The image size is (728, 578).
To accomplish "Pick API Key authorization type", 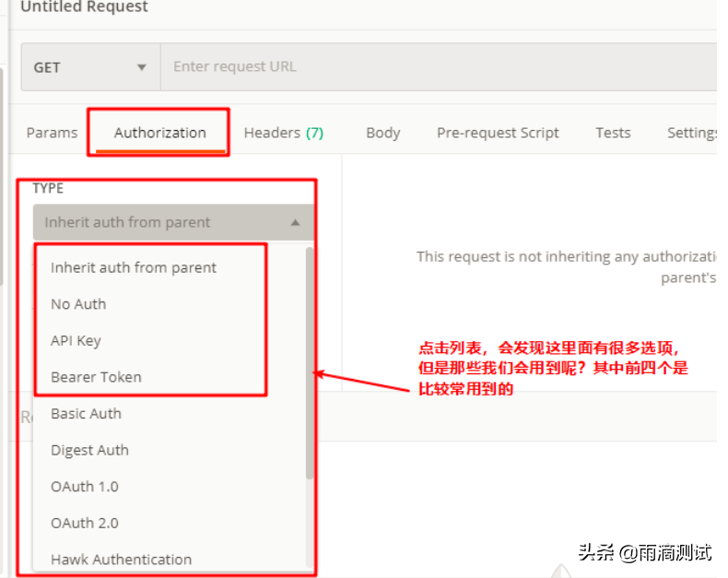I will pyautogui.click(x=76, y=340).
